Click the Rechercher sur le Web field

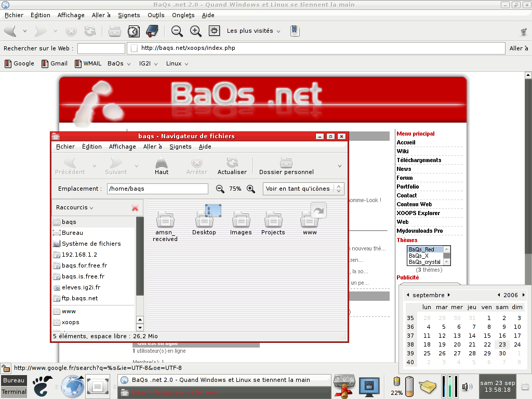point(101,48)
